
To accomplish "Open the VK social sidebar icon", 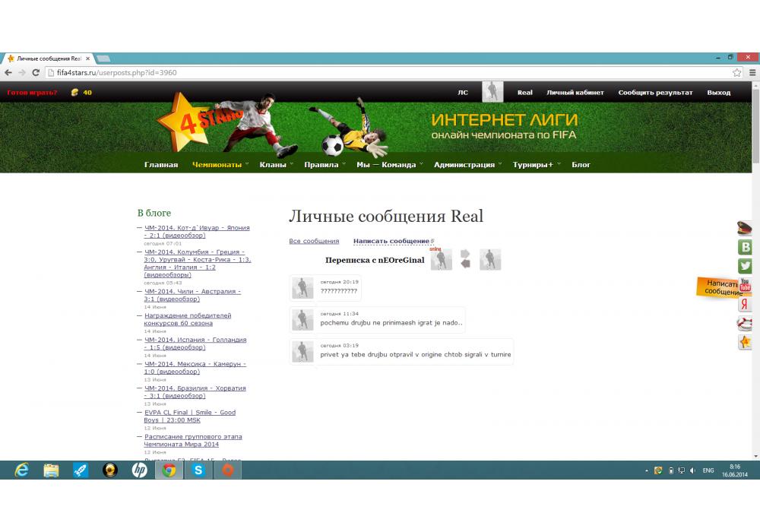I will click(x=746, y=247).
